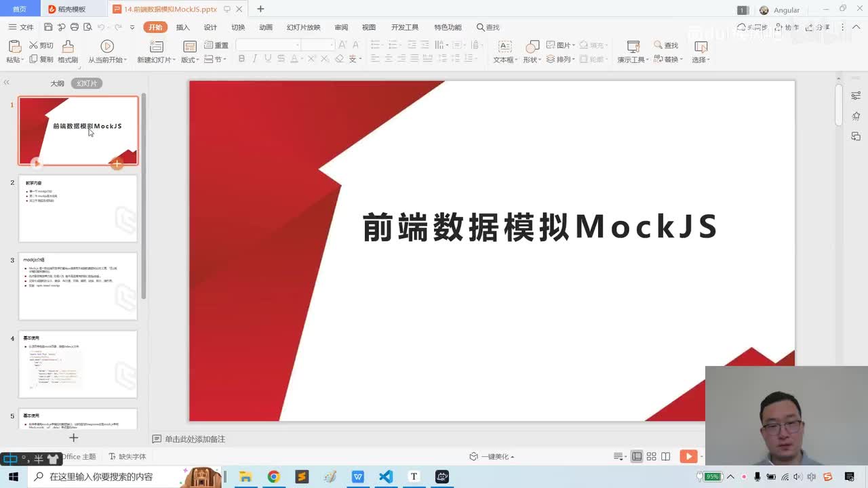The image size is (868, 488).
Task: Open the Section (节) dropdown
Action: 216,59
